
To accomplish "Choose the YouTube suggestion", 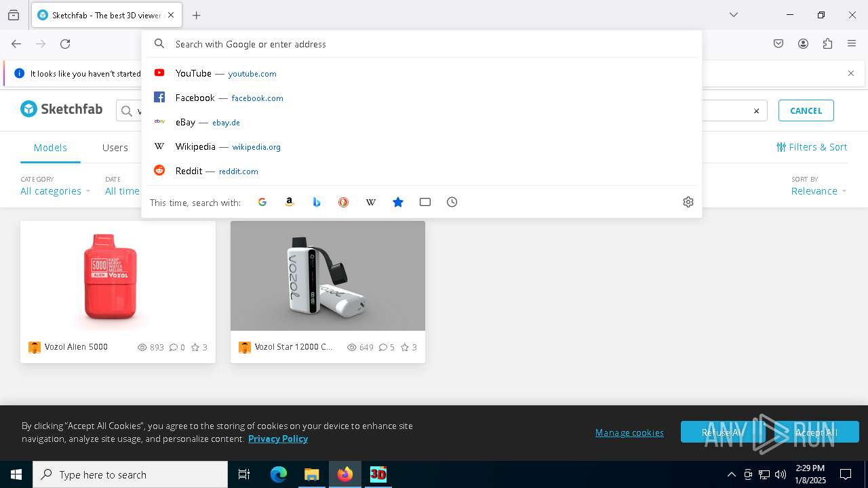I will (422, 73).
